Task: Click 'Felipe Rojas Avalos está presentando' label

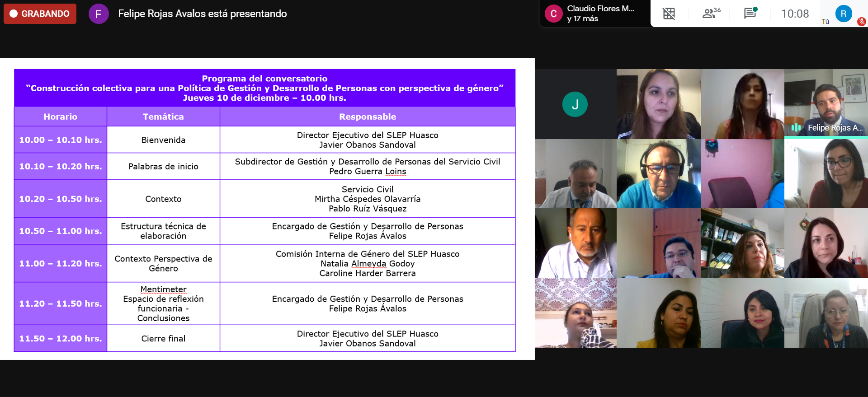Action: point(202,14)
